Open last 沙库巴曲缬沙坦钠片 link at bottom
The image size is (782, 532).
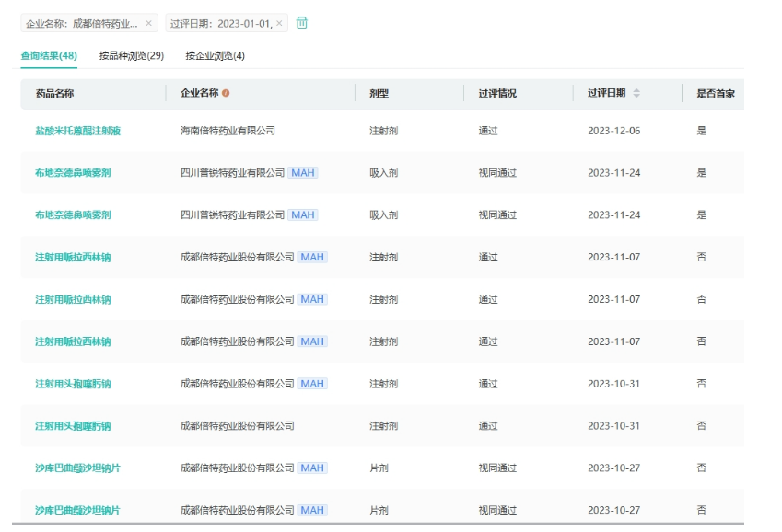(77, 510)
